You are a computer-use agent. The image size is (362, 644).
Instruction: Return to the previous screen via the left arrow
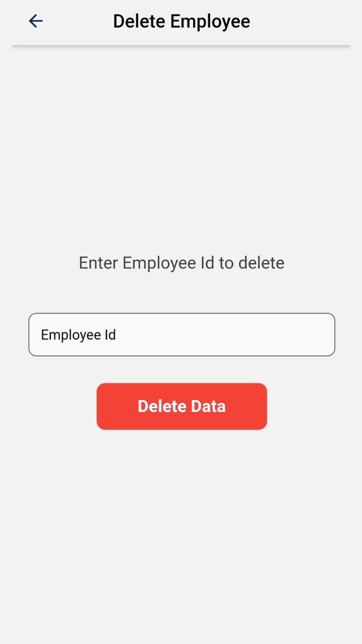[36, 21]
